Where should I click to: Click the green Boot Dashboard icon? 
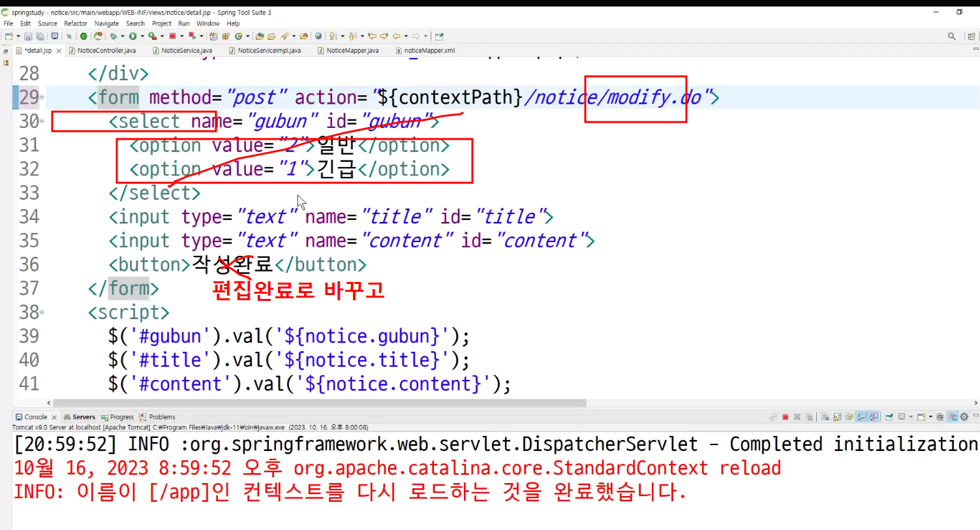[x=83, y=36]
